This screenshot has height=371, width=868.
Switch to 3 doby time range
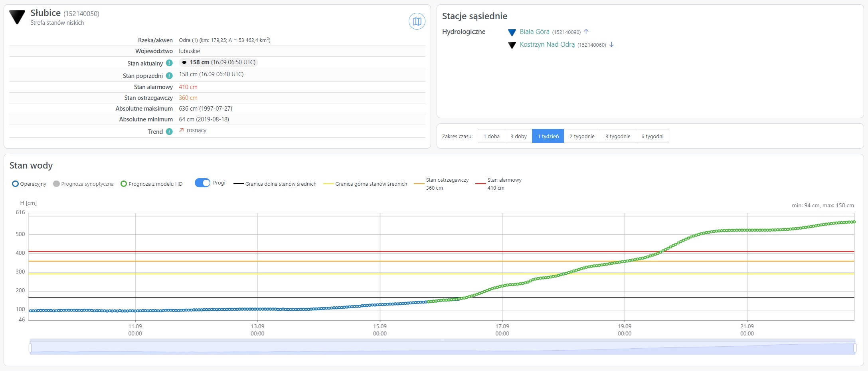click(518, 136)
